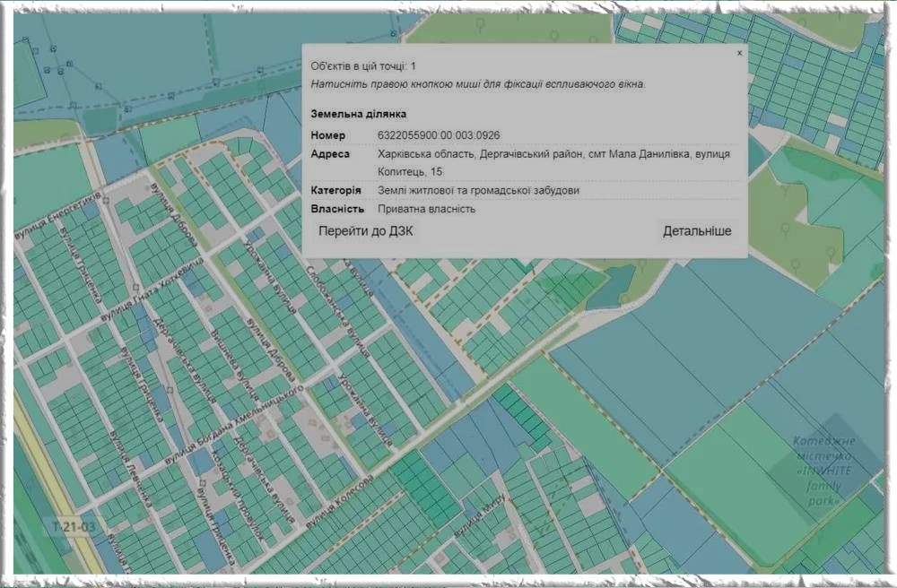Click the T-21-03 road marker
Image resolution: width=897 pixels, height=588 pixels.
[74, 527]
